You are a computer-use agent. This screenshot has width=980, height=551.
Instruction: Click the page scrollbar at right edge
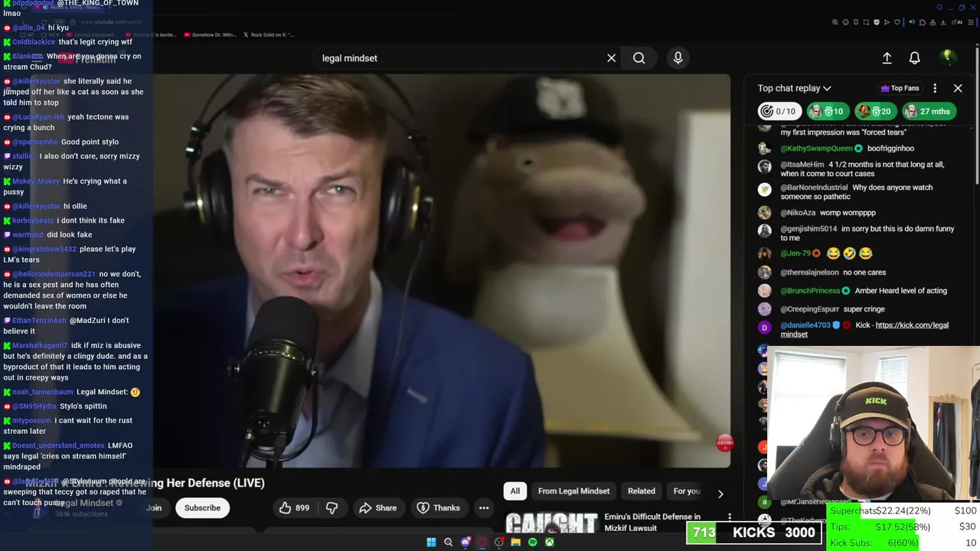click(977, 115)
